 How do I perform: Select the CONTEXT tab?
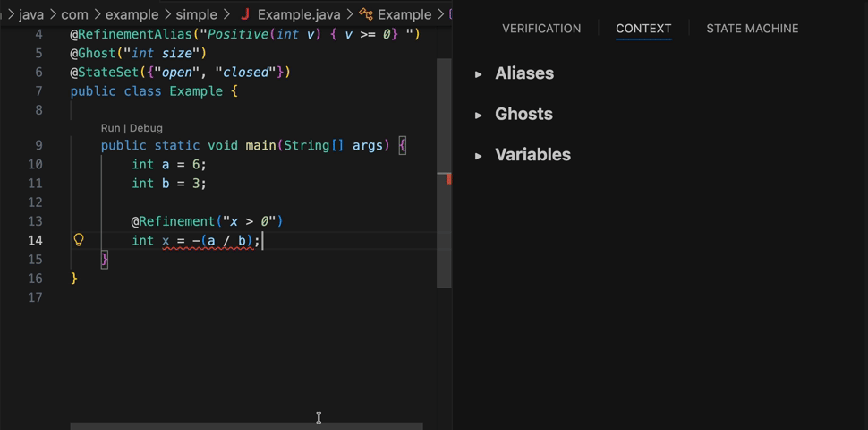[643, 29]
